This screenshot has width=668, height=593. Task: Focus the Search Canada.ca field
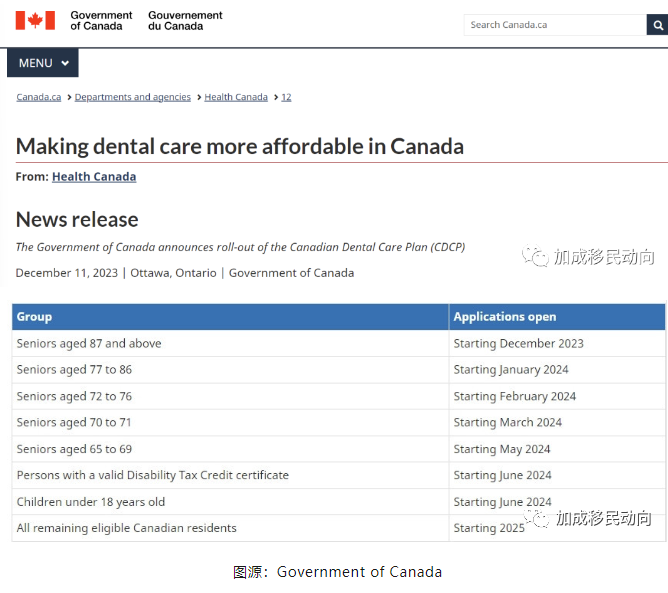pyautogui.click(x=555, y=25)
